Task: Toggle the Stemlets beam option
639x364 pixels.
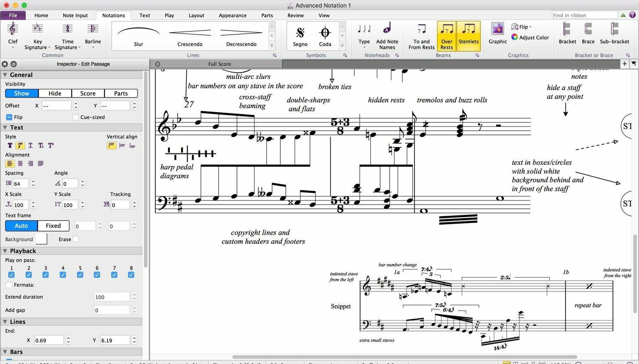Action: tap(468, 35)
